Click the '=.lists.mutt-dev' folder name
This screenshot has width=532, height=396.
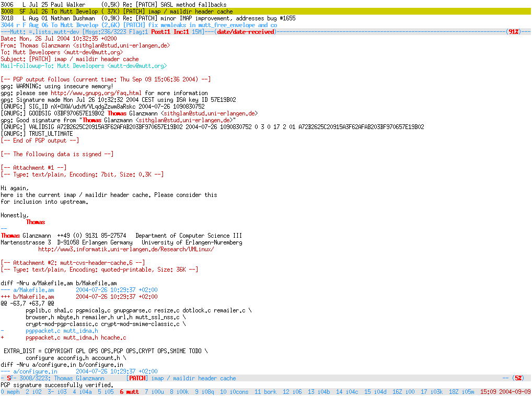pos(54,32)
